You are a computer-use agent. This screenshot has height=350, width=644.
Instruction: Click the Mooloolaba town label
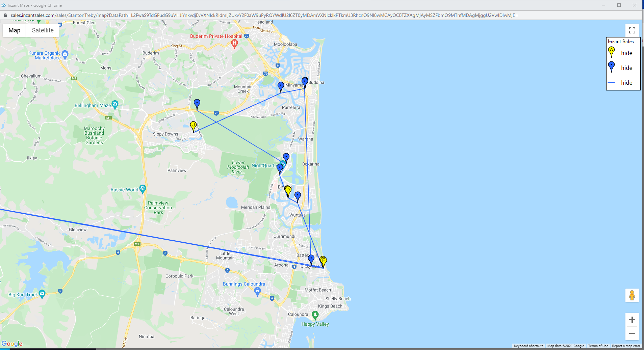285,44
